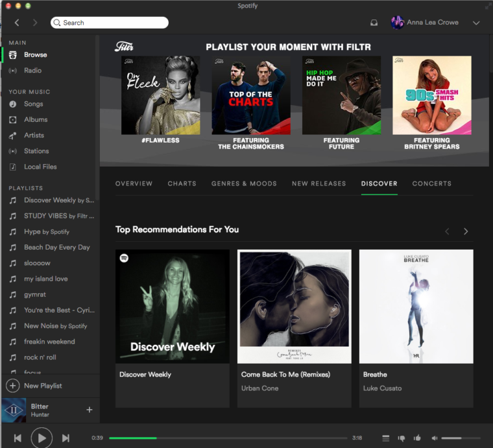Toggle fullscreen with the top-right arrows
Image resolution: width=493 pixels, height=448 pixels.
coord(488,6)
